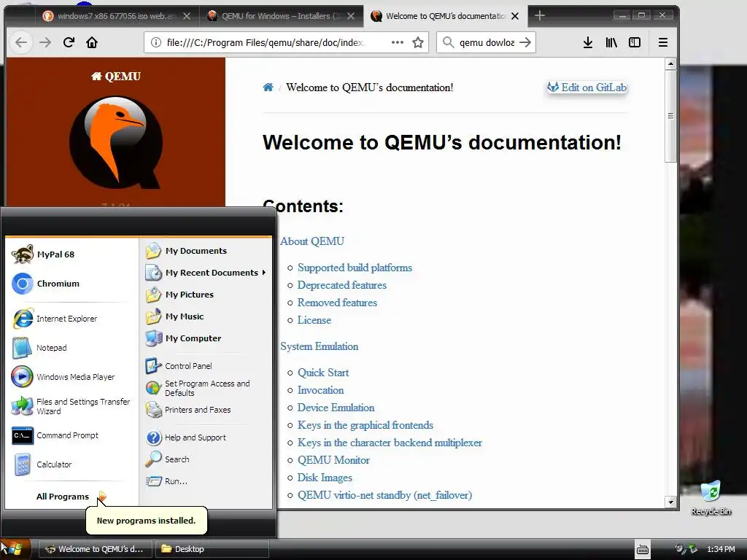Open System Emulation link

[320, 346]
